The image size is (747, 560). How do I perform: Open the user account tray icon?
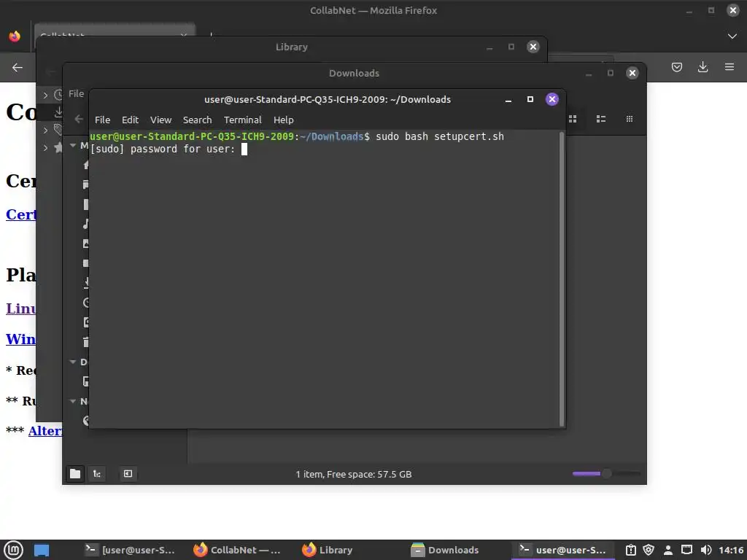(x=668, y=550)
